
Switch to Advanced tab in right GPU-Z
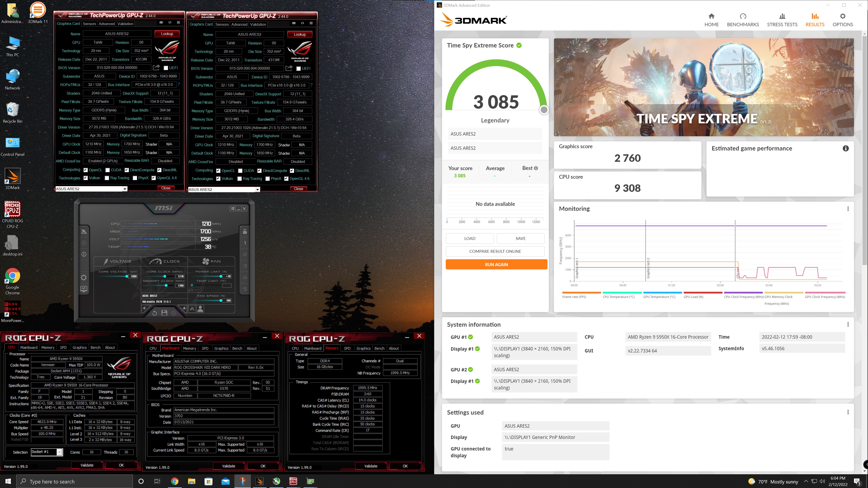click(x=239, y=24)
